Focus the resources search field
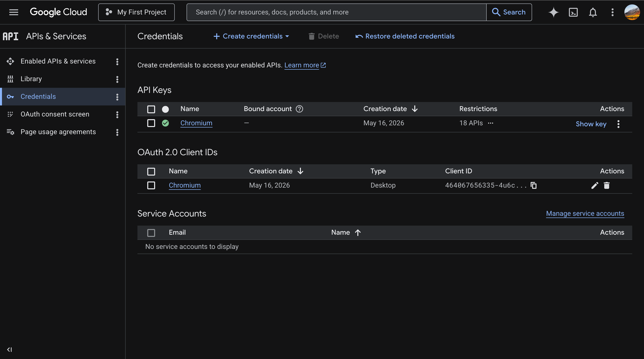The image size is (644, 359). click(x=336, y=12)
